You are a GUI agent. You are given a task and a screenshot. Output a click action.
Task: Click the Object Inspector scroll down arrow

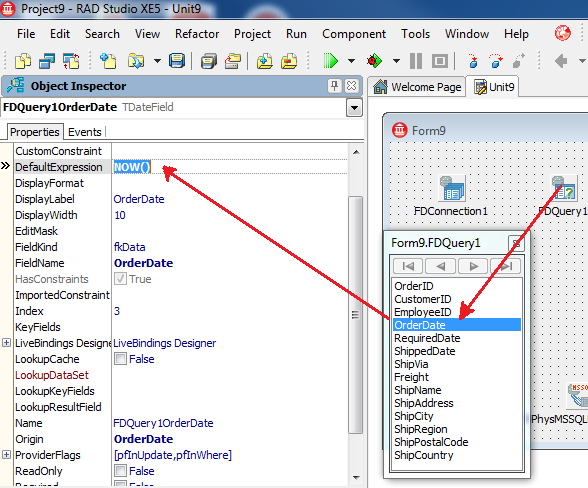[356, 478]
